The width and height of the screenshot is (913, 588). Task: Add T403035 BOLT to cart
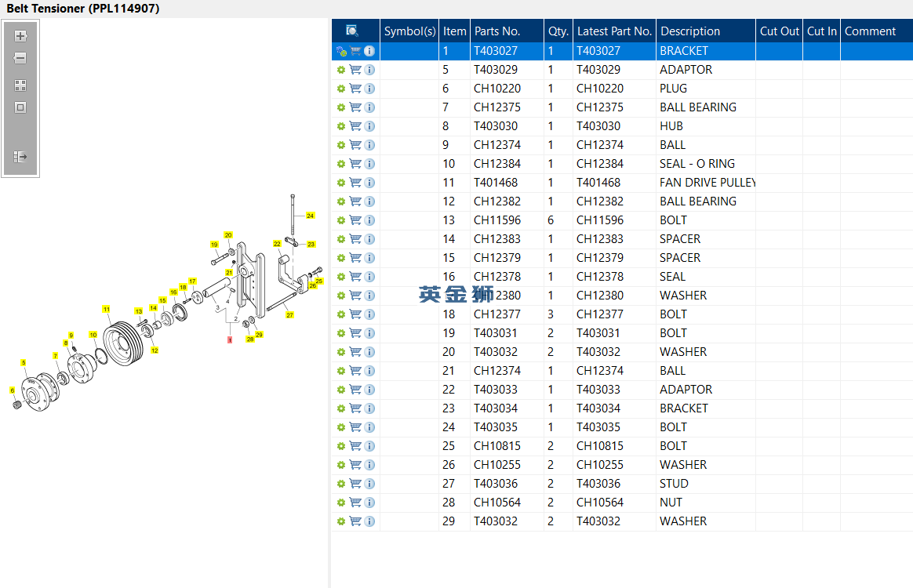355,426
